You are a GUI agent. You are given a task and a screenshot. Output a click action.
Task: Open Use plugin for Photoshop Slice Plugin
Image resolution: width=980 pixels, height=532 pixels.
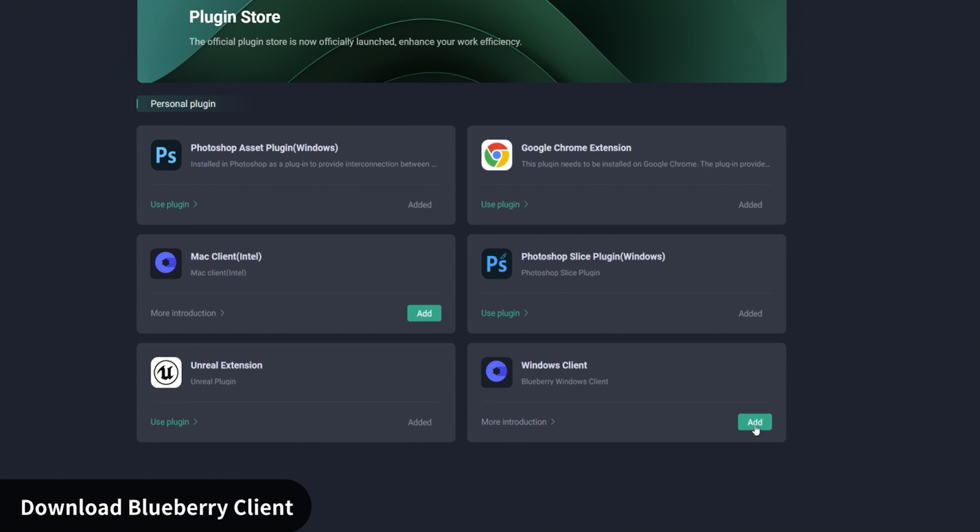click(x=505, y=313)
